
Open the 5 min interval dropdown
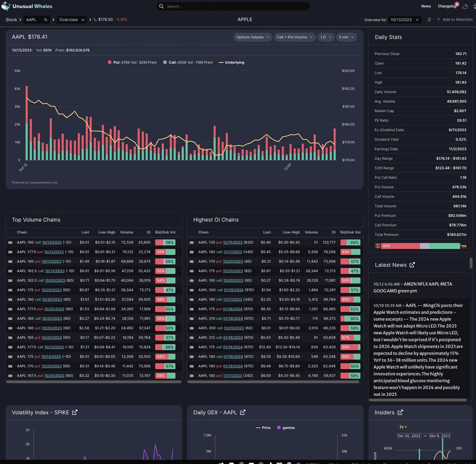point(346,37)
